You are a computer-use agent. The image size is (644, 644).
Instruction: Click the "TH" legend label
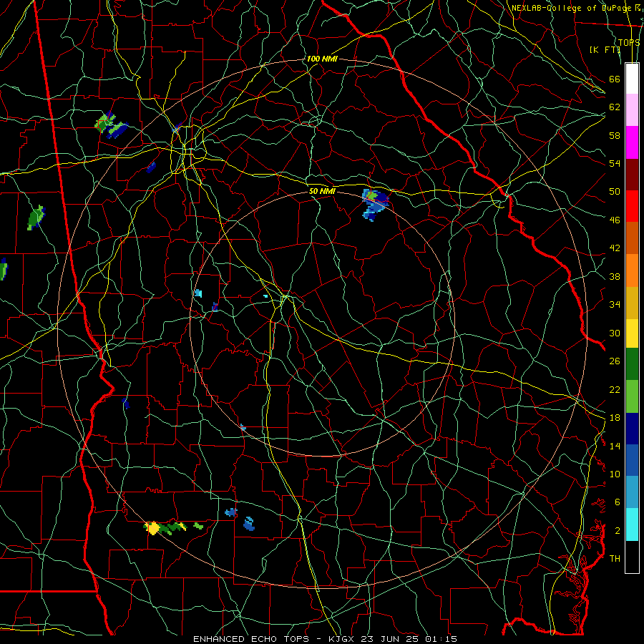615,558
